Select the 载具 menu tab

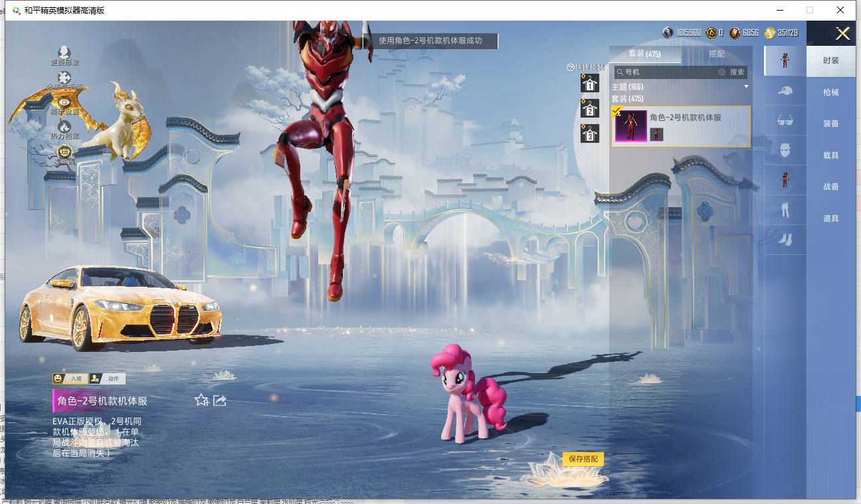(x=831, y=155)
